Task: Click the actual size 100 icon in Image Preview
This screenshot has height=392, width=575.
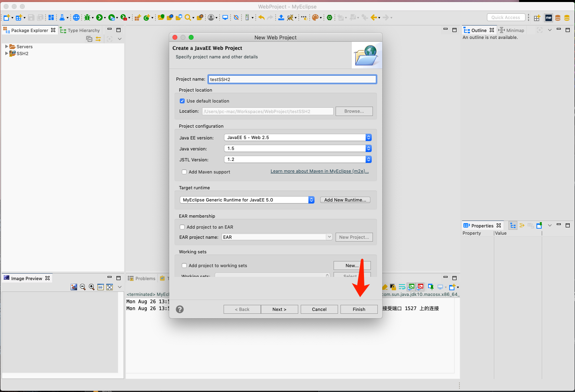Action: point(100,287)
